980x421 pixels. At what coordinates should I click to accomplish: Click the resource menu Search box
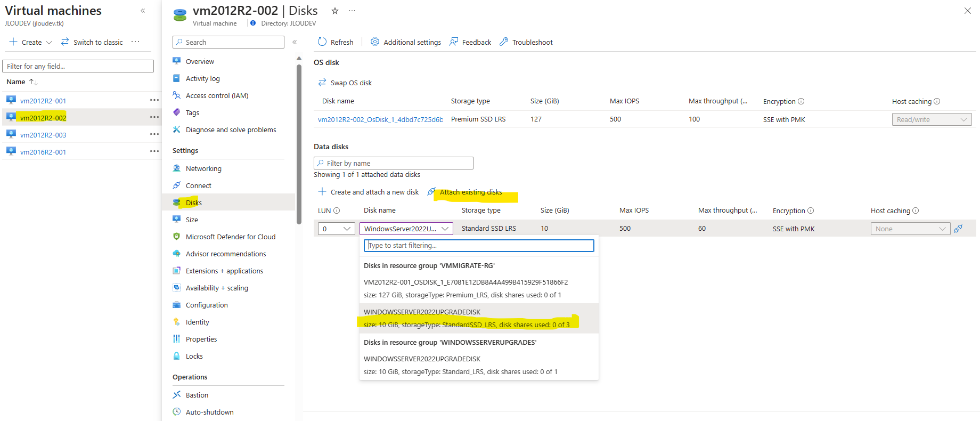[228, 42]
